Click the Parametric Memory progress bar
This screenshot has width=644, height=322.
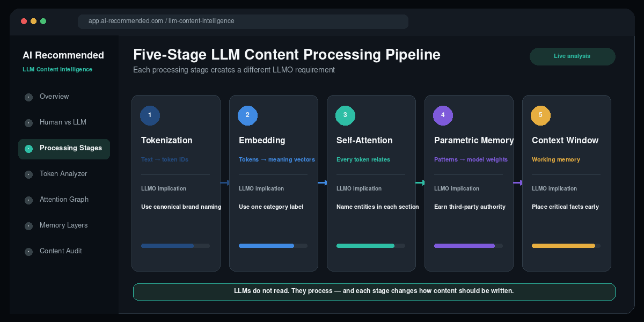(x=469, y=246)
